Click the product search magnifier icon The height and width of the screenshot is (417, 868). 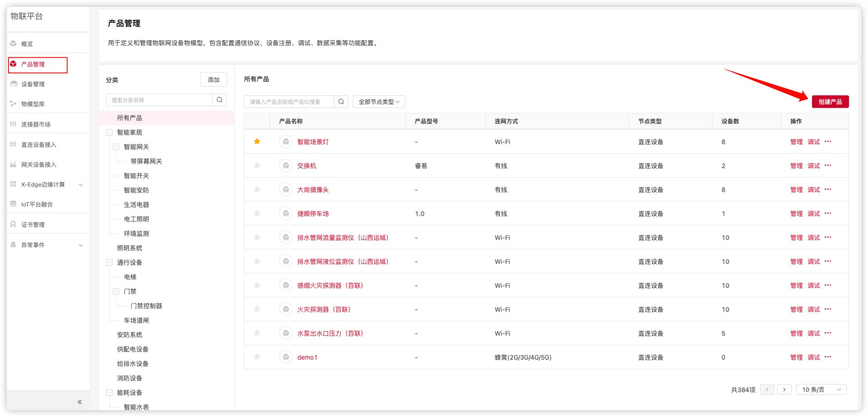(341, 102)
